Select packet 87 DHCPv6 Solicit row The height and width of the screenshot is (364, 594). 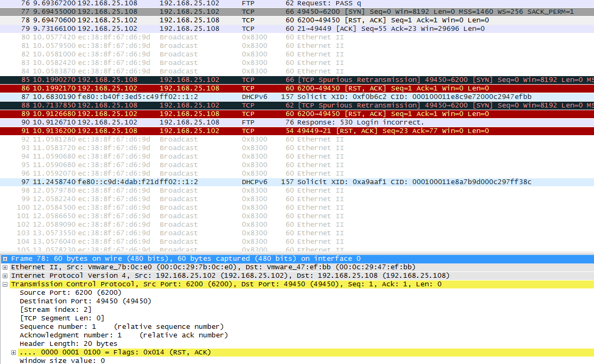coord(266,97)
